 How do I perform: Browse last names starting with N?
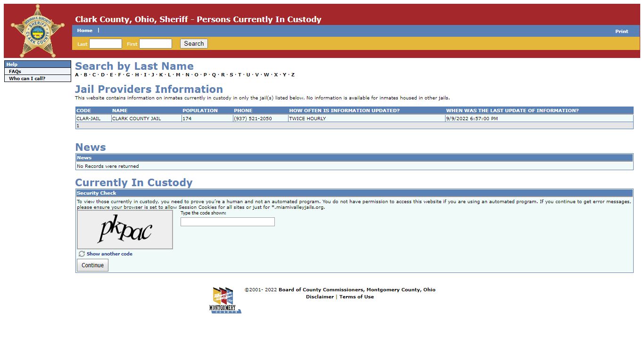tap(187, 74)
